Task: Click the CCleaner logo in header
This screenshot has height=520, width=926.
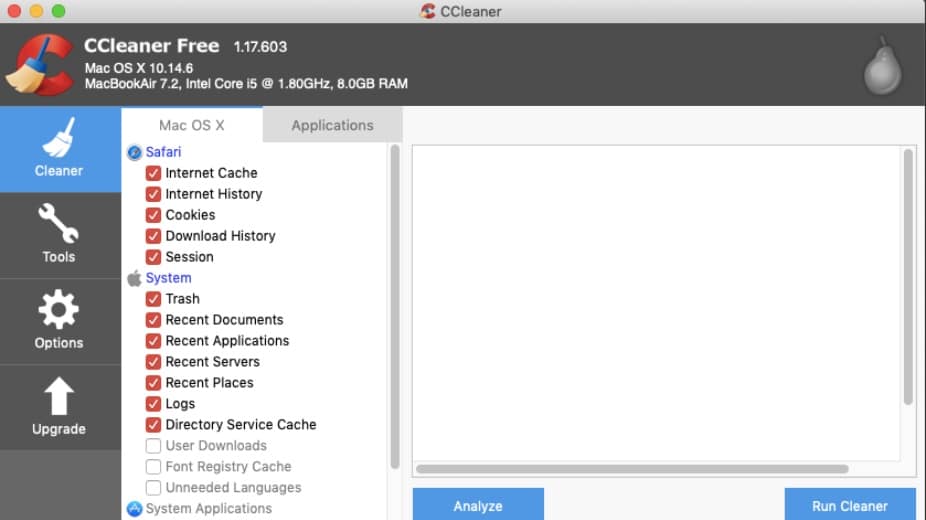Action: point(40,65)
